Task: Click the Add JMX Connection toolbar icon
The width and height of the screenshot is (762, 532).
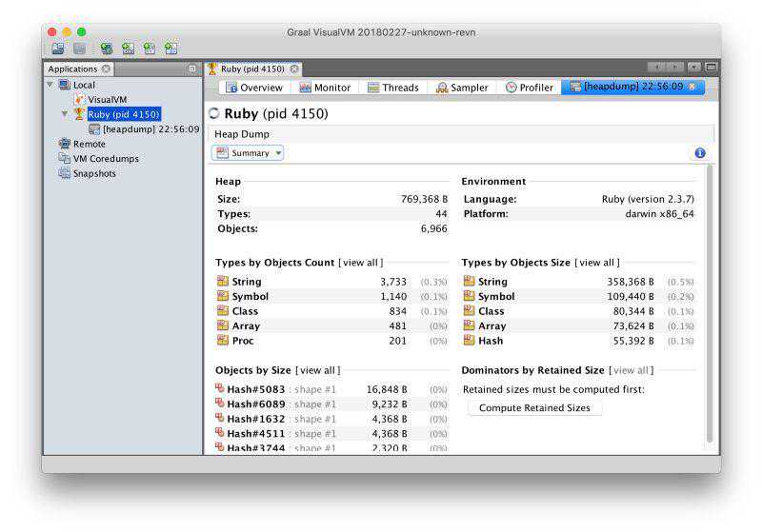Action: point(128,49)
